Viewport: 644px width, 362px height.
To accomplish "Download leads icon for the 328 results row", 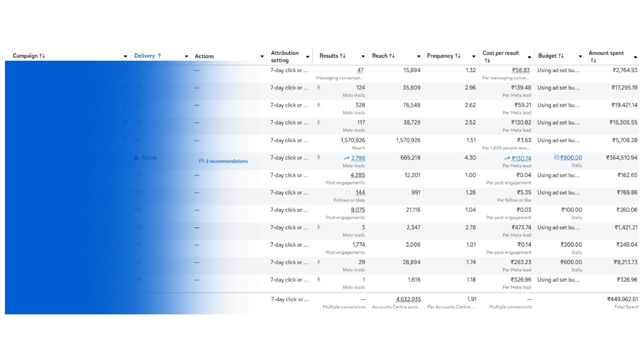I will pyautogui.click(x=319, y=105).
